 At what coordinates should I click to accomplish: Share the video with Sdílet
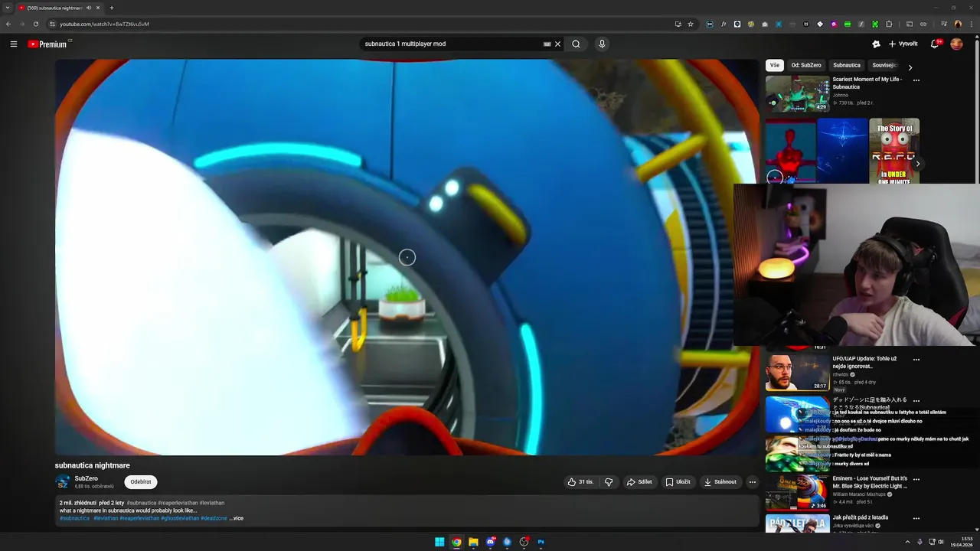(639, 482)
